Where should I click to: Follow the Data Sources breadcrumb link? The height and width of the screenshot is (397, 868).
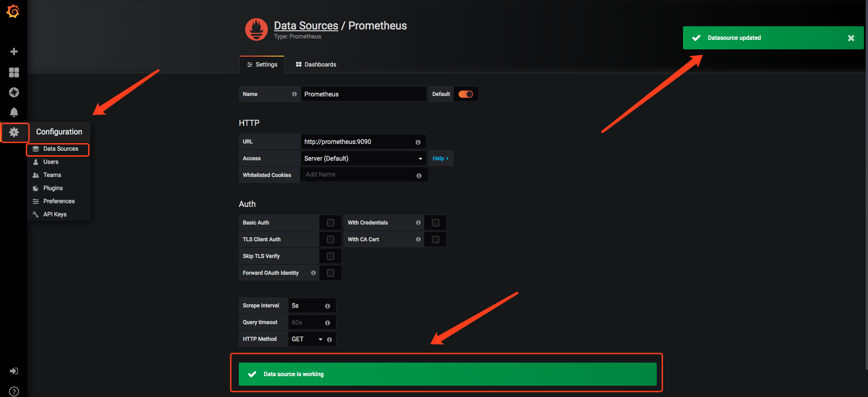(x=306, y=26)
